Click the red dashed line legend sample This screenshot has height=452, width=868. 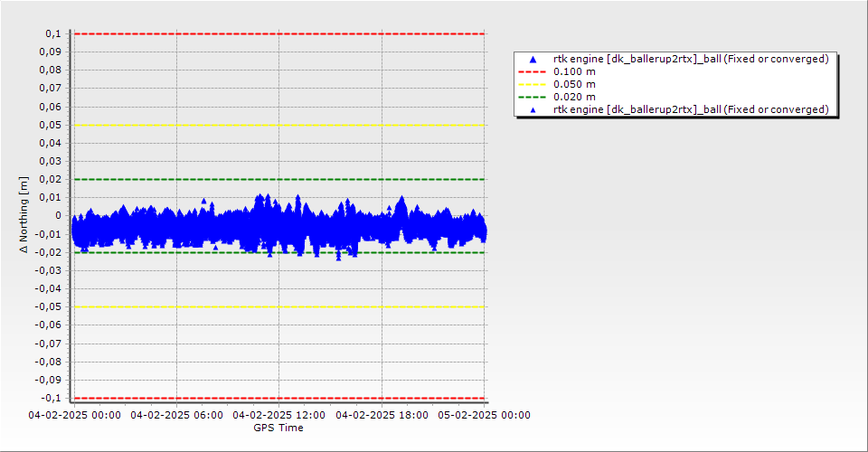point(532,72)
